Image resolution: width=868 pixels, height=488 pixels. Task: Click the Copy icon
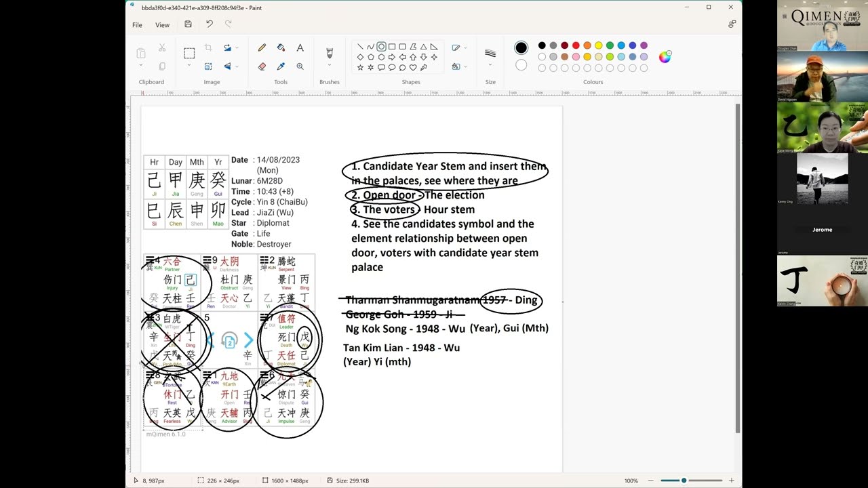click(162, 66)
